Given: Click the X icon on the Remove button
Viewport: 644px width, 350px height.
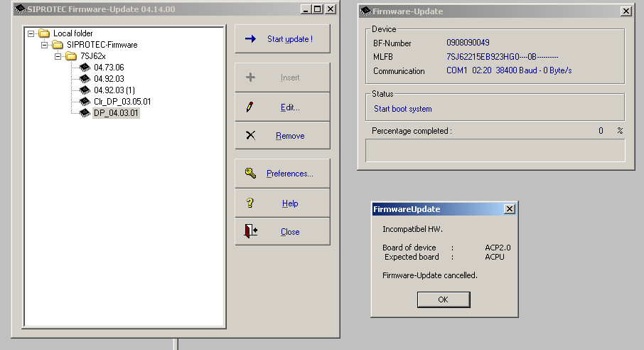Looking at the screenshot, I should click(250, 135).
